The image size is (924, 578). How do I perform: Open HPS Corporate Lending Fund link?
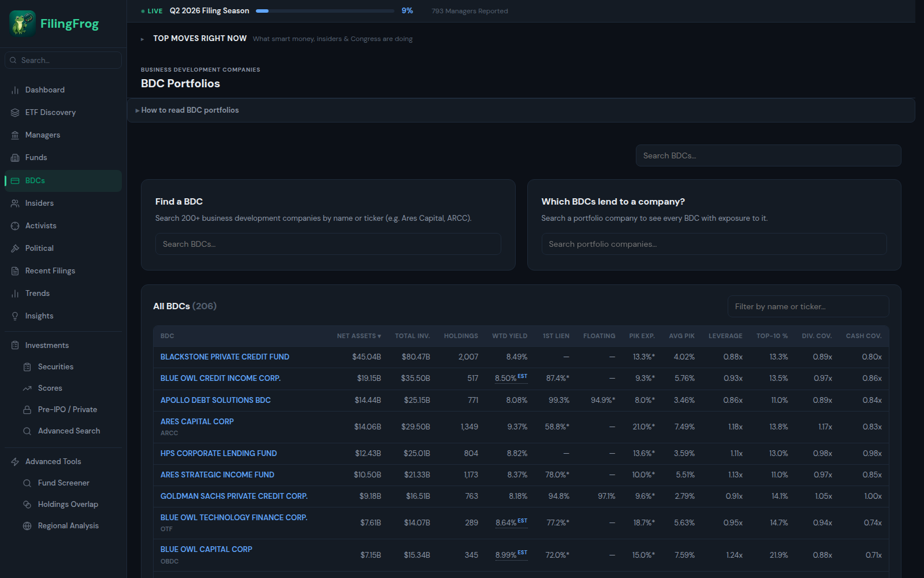click(x=218, y=453)
